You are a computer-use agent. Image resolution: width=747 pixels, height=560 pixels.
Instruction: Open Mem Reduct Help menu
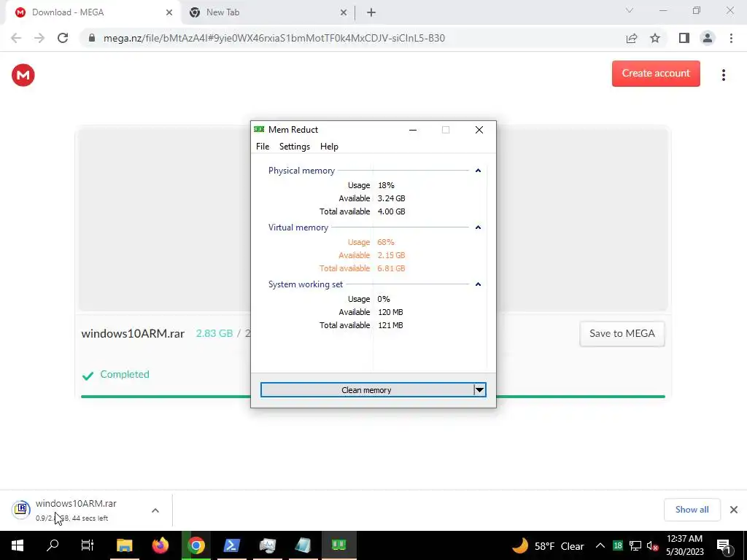click(x=329, y=147)
